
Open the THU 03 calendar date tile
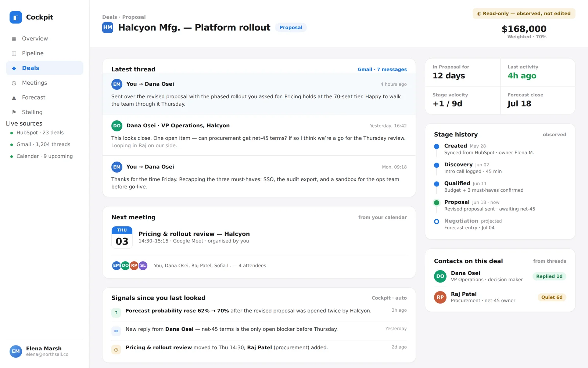click(122, 237)
